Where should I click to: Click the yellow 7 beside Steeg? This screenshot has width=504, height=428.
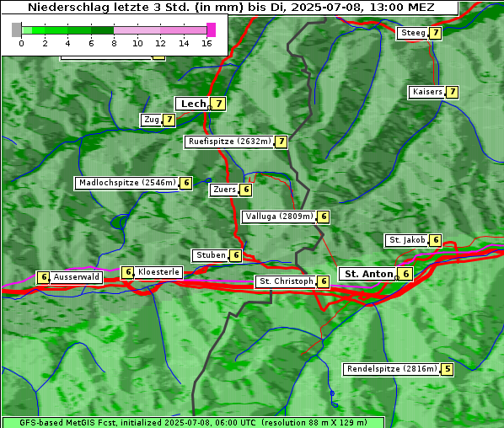(436, 33)
